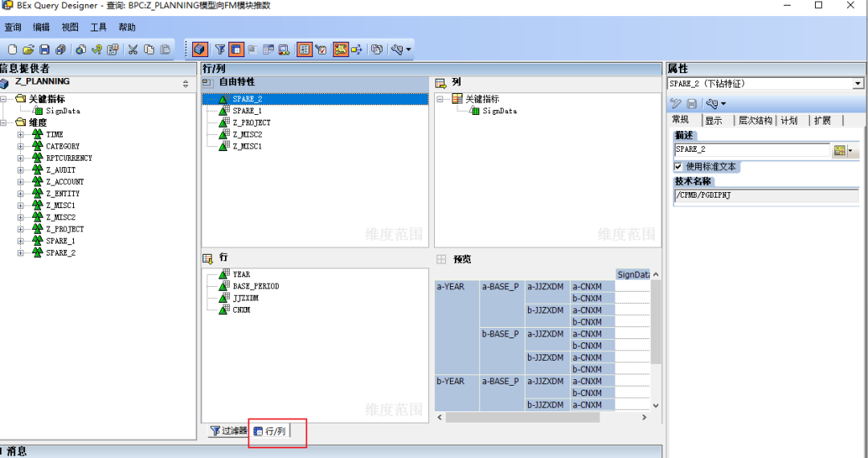
Task: Click the Where-Used list toolbar icon
Action: pyautogui.click(x=357, y=50)
